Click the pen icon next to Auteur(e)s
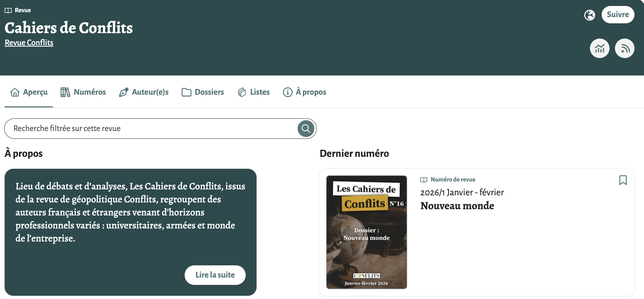 [x=124, y=92]
